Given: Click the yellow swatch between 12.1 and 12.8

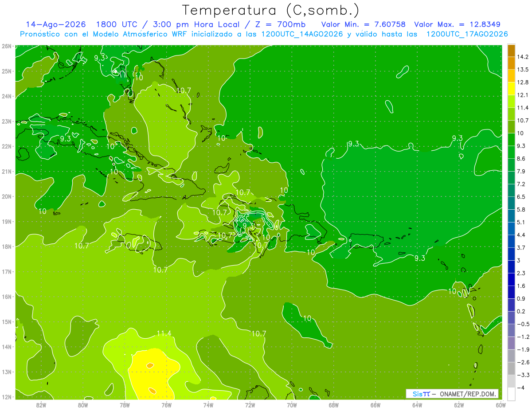Looking at the screenshot, I should click(x=511, y=89).
